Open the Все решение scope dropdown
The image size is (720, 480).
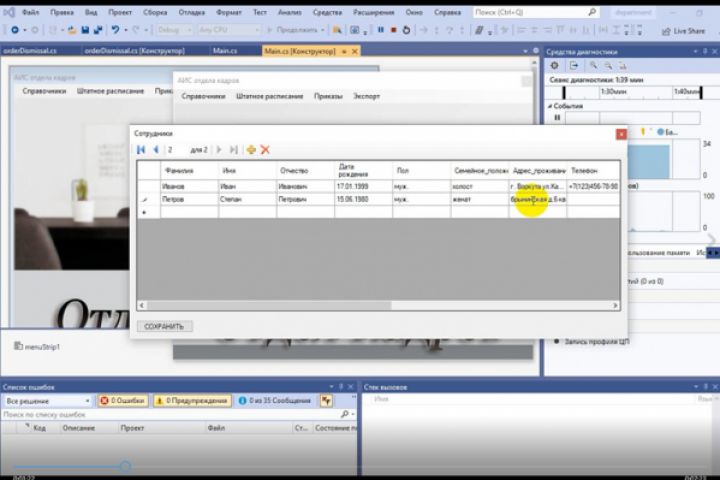pos(48,401)
